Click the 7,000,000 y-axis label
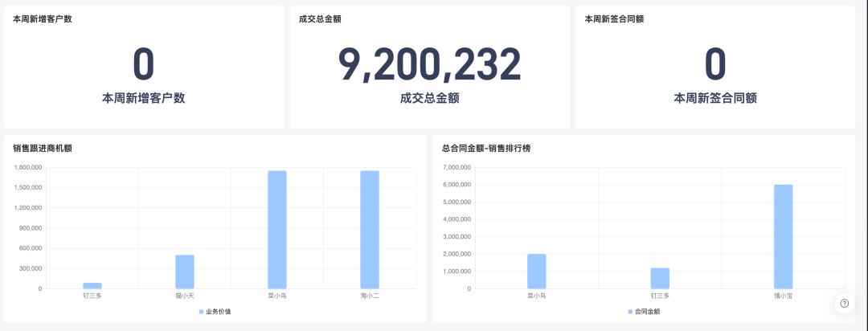Screen dimensions: 868x331 457,167
